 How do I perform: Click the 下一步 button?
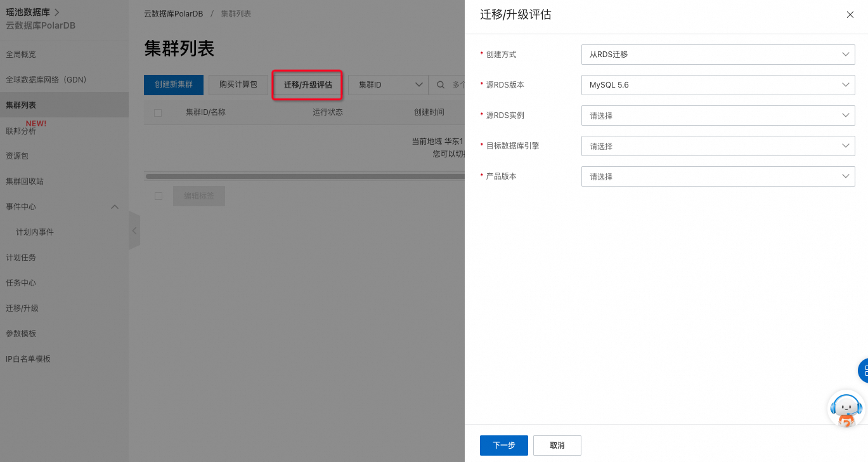coord(504,445)
